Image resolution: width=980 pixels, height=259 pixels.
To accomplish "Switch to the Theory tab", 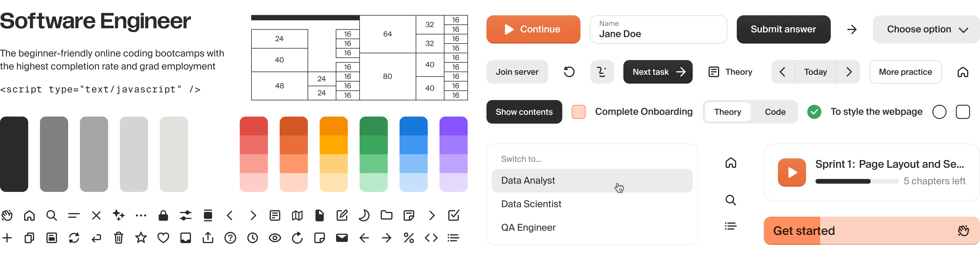I will 727,112.
